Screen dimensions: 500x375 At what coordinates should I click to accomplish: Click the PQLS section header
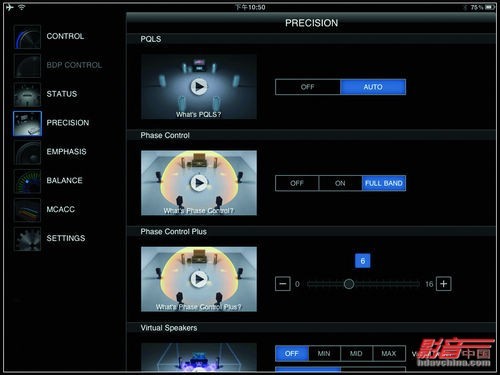coord(311,39)
